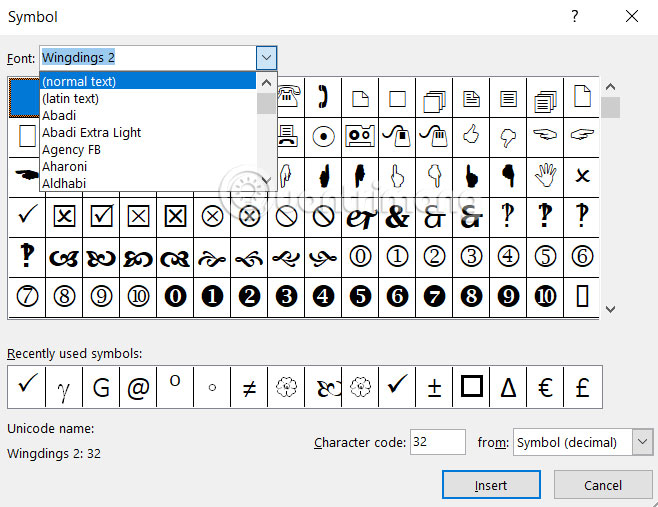Click the font list scroll up arrow
This screenshot has width=658, height=507.
[266, 83]
